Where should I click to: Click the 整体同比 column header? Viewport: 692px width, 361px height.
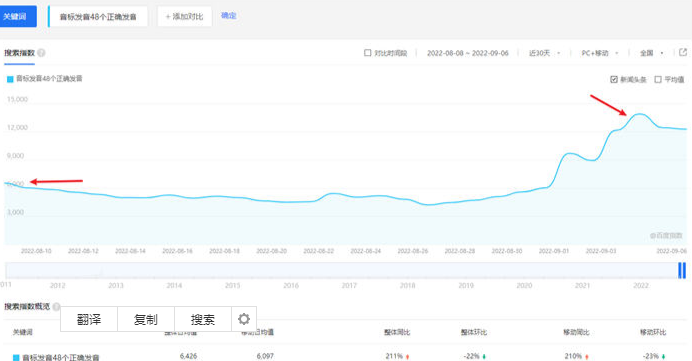pos(397,332)
